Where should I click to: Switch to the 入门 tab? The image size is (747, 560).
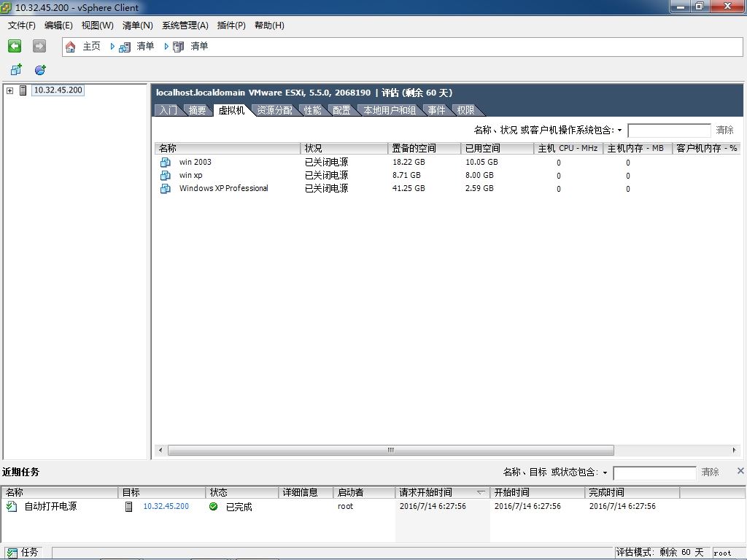(168, 110)
